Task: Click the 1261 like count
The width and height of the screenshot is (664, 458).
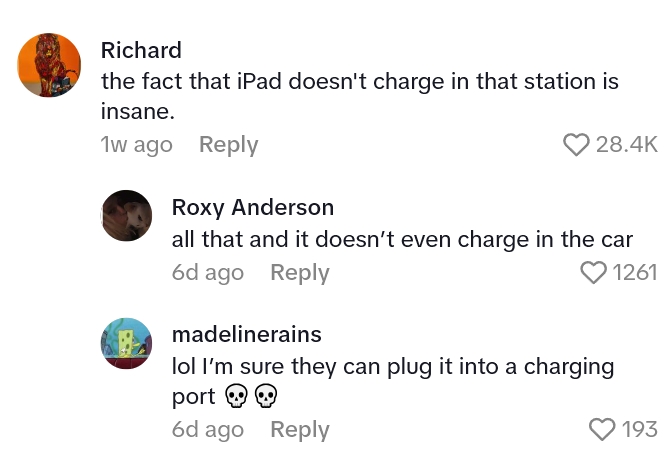Action: point(635,272)
